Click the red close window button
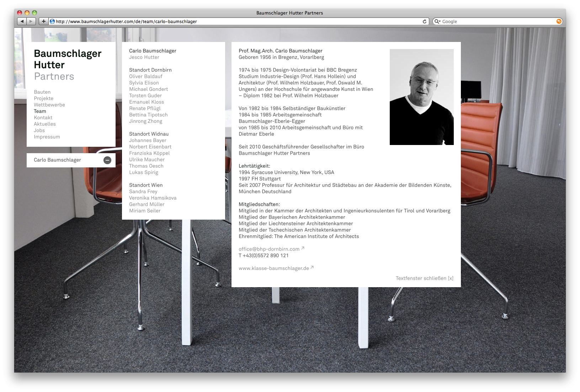Viewport: 580px width, 392px height. (x=20, y=13)
